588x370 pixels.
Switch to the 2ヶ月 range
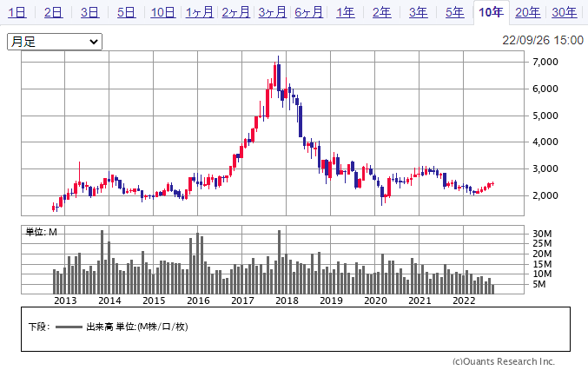pyautogui.click(x=235, y=13)
